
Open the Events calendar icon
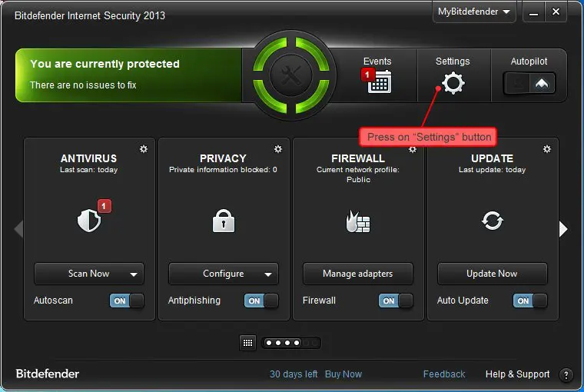[x=379, y=81]
